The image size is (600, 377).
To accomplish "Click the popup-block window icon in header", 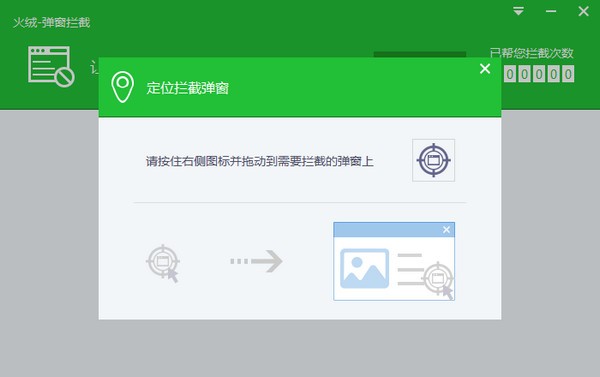I will coord(51,67).
